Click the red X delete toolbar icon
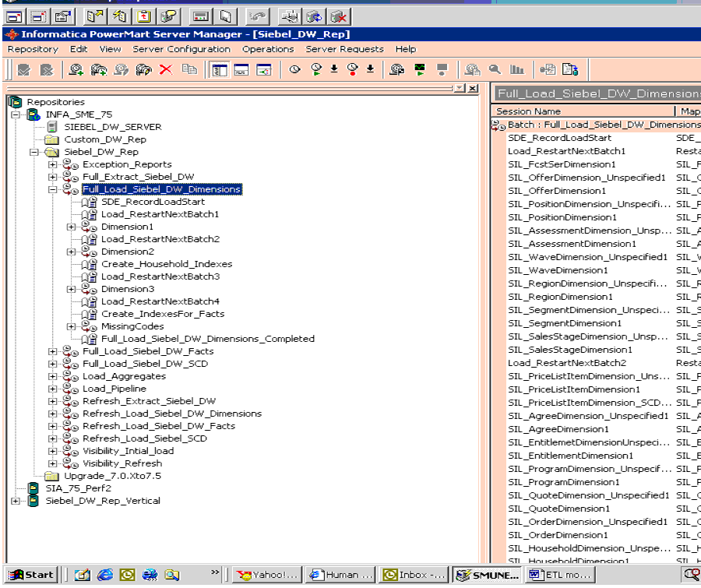This screenshot has height=588, width=701. (165, 69)
